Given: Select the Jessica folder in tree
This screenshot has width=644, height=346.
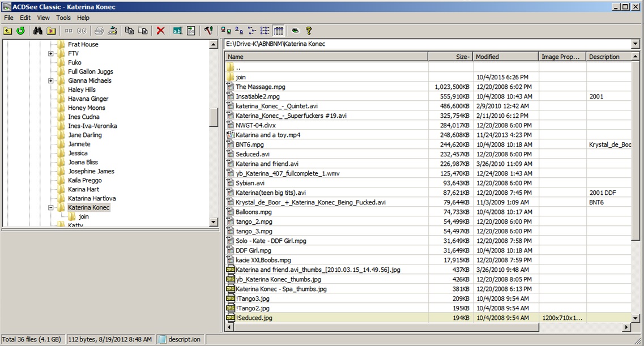Looking at the screenshot, I should pyautogui.click(x=78, y=153).
